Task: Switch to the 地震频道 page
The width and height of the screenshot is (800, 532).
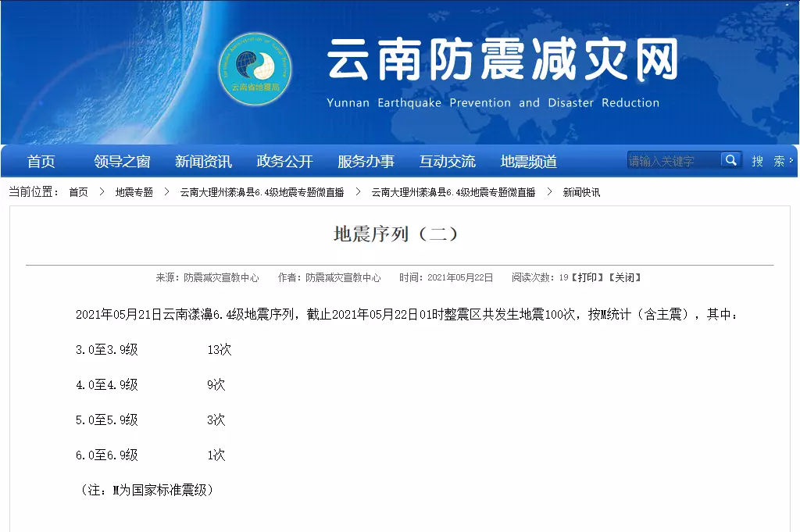Action: pos(528,162)
